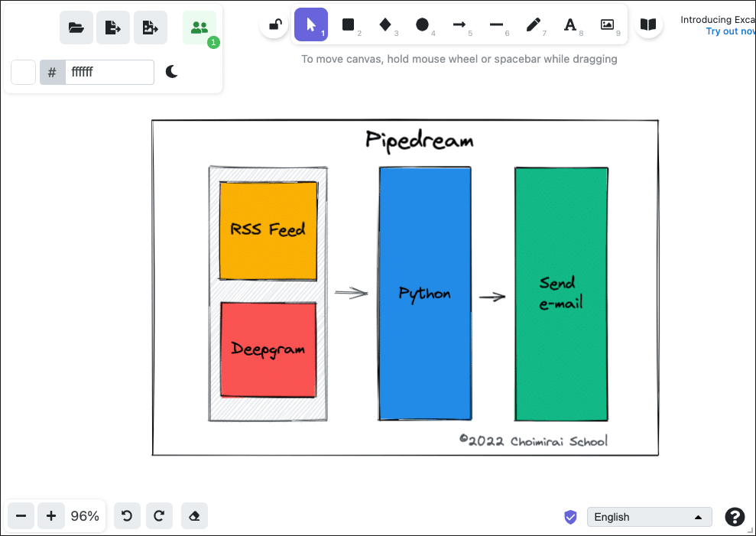Click the Pipedream title text

420,141
